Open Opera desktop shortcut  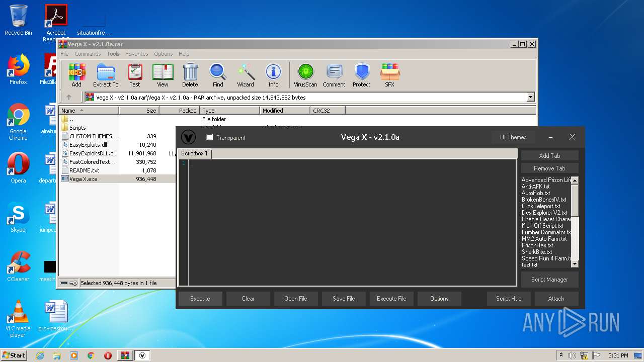click(x=18, y=167)
